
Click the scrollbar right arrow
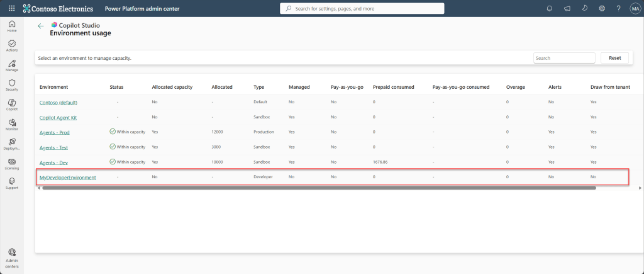[640, 188]
